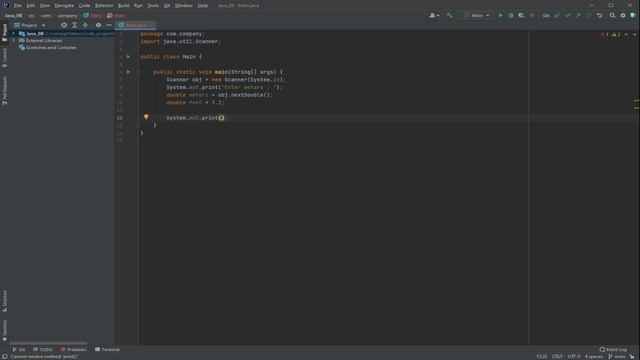
Task: Push commits with the green arrow icon
Action: pos(578,16)
